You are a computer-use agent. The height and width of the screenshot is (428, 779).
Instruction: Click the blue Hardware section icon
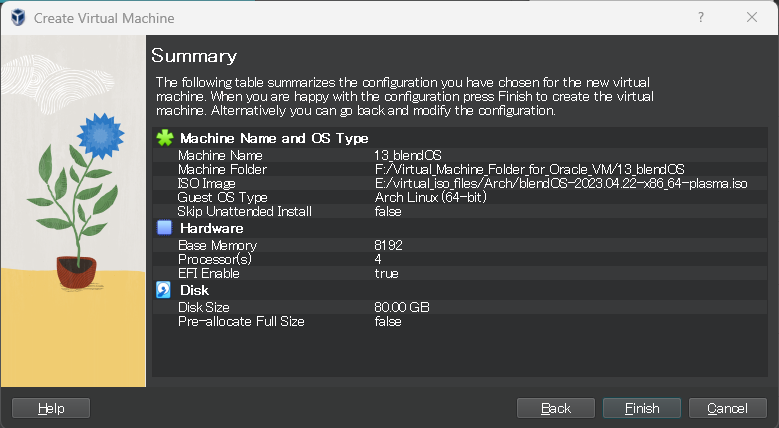tap(165, 228)
